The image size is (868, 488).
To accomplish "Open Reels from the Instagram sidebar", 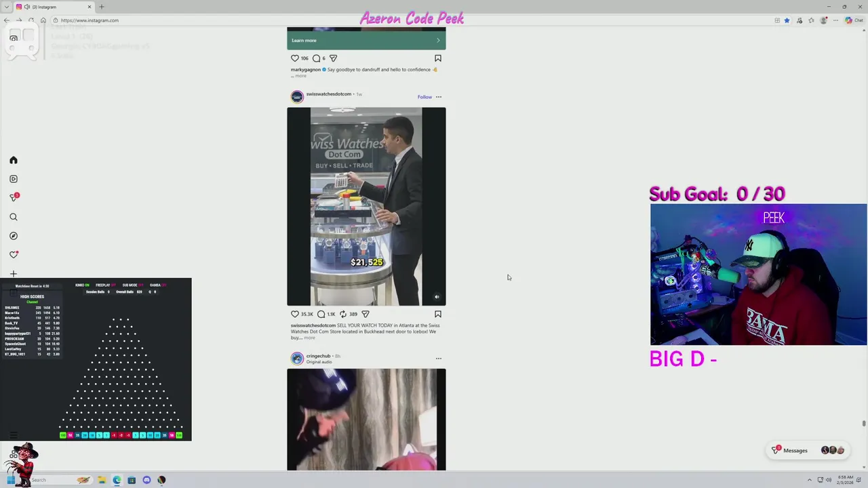I will [x=13, y=179].
